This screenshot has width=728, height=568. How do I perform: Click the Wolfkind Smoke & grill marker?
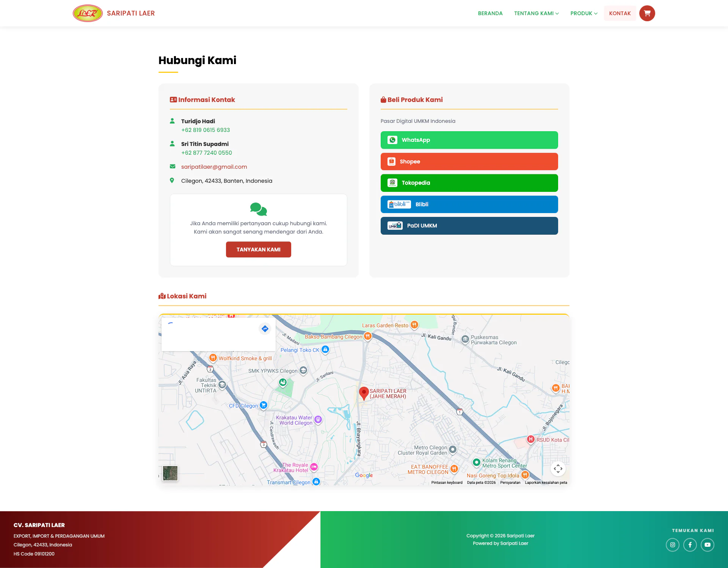pos(213,358)
